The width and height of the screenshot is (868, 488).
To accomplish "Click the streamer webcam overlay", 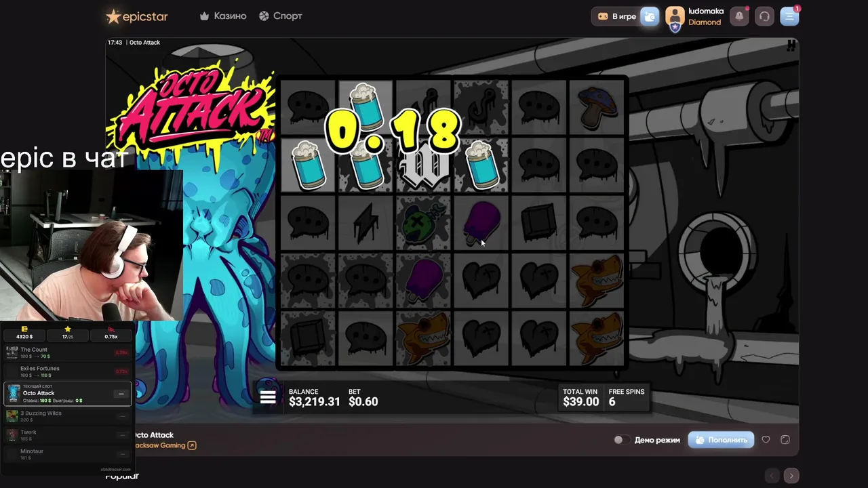I will point(92,245).
